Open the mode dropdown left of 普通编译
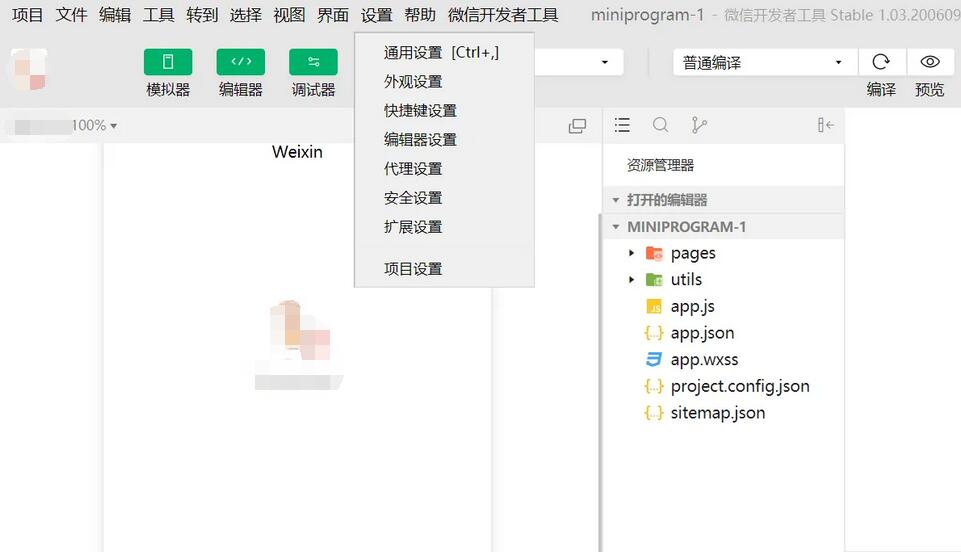The height and width of the screenshot is (552, 961). [579, 62]
